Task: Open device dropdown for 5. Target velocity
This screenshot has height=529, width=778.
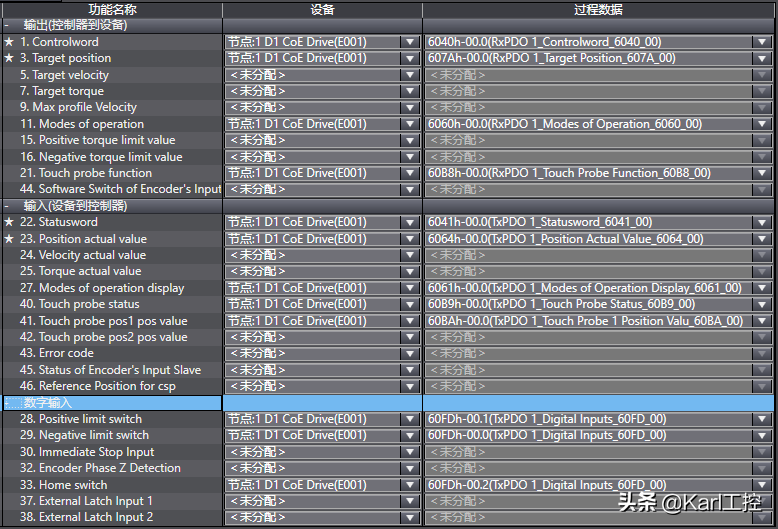Action: (x=410, y=75)
